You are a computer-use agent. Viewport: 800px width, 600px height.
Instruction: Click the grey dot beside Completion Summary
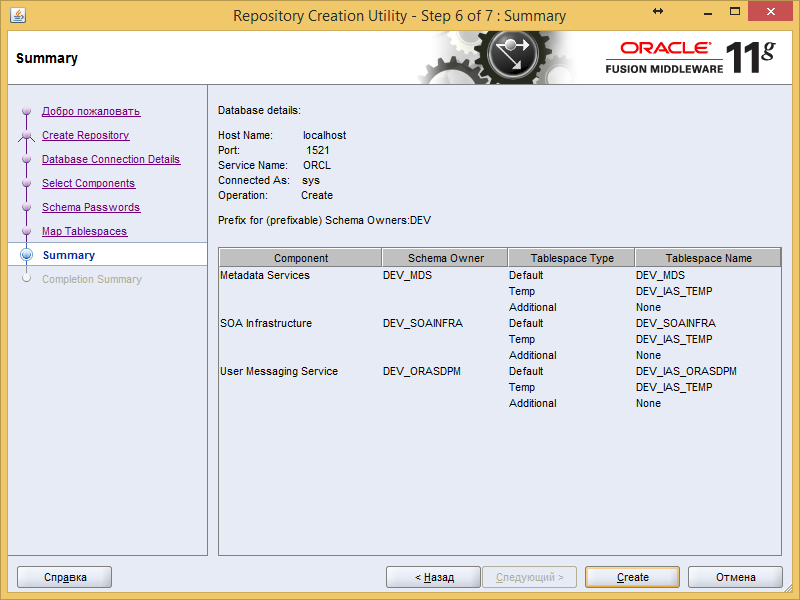[x=27, y=279]
